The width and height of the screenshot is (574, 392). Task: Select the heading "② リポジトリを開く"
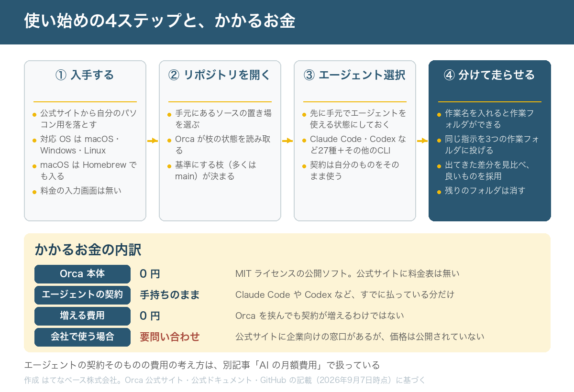point(220,75)
